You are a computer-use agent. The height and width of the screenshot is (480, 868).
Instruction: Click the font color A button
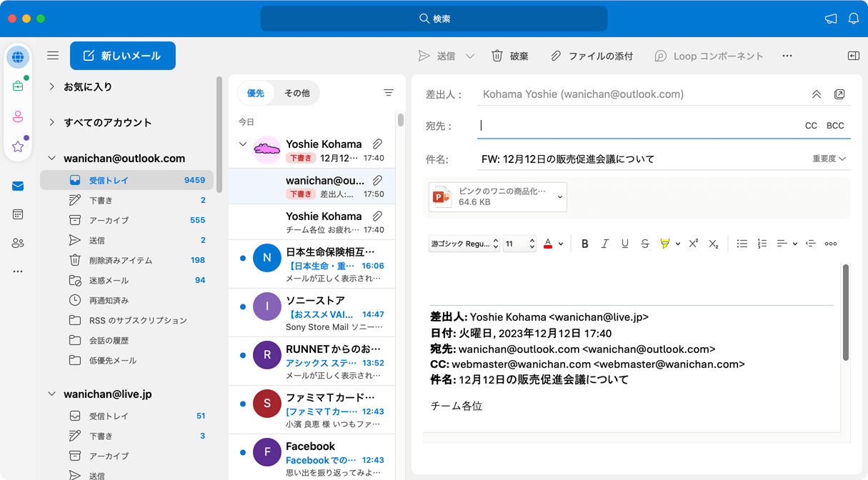(x=548, y=244)
